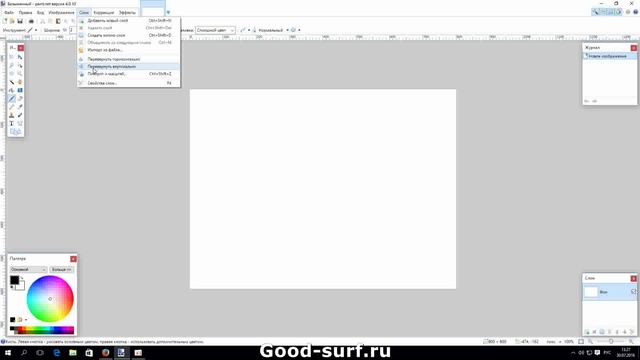Select the Paintbrush tool
The height and width of the screenshot is (360, 640).
click(x=11, y=98)
